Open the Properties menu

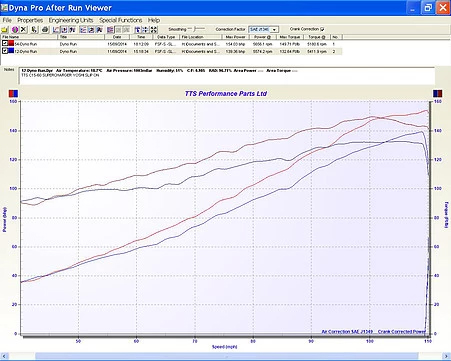pos(30,20)
